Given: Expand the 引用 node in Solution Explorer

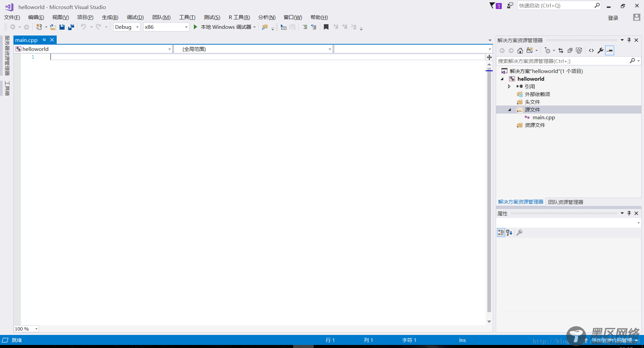Looking at the screenshot, I should [x=509, y=86].
